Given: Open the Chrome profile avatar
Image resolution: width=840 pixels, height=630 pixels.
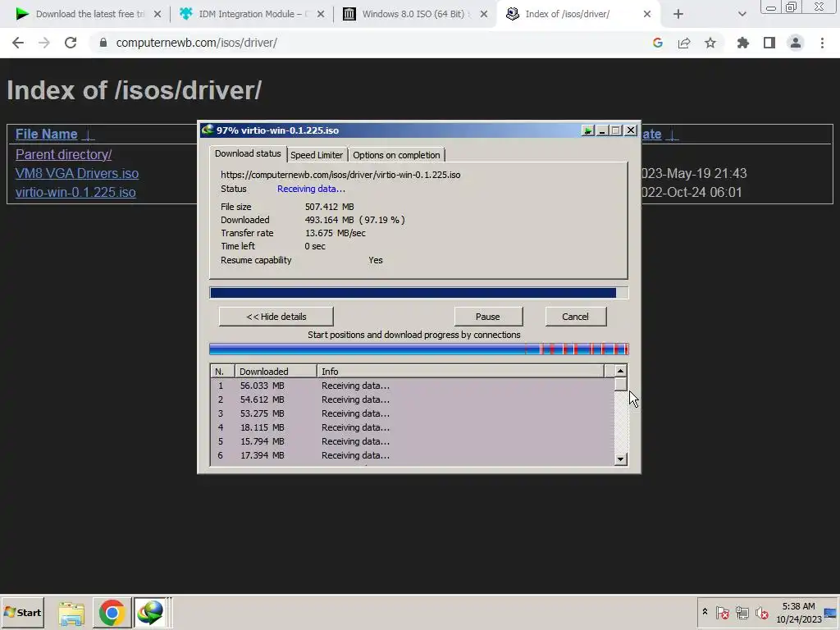Looking at the screenshot, I should 796,43.
